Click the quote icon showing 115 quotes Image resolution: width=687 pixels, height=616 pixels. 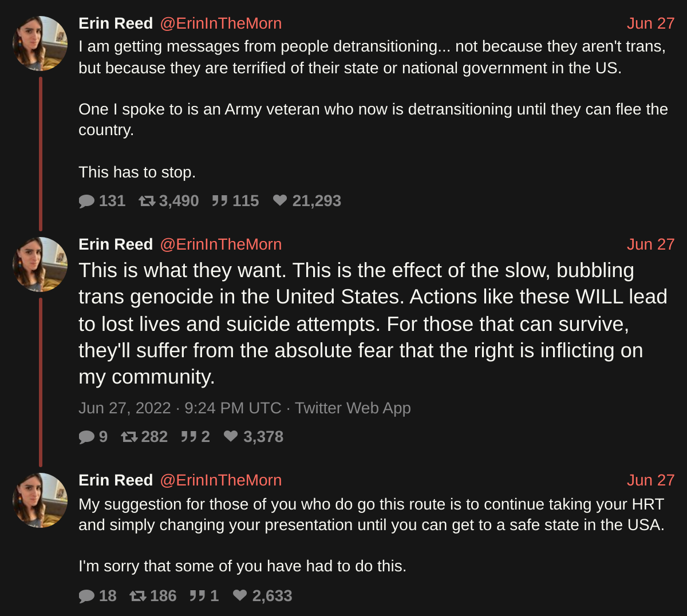[220, 201]
